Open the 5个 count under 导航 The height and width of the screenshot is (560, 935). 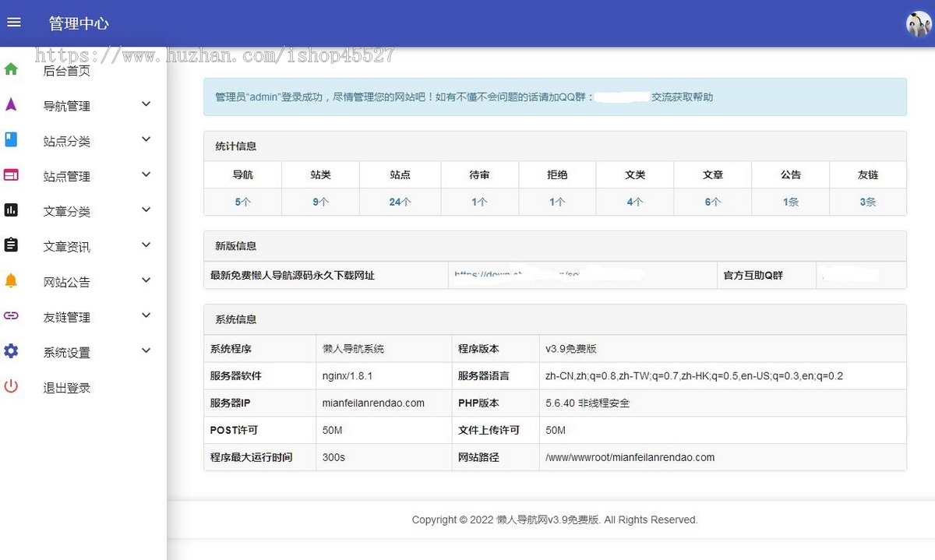coord(243,202)
